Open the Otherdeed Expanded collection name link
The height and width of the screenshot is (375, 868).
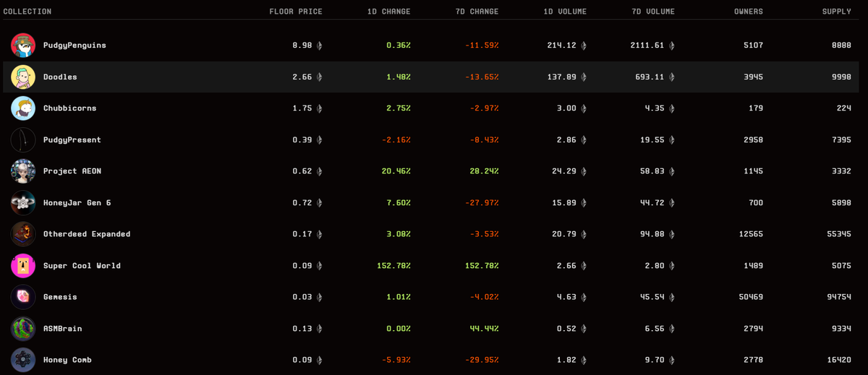pos(87,234)
